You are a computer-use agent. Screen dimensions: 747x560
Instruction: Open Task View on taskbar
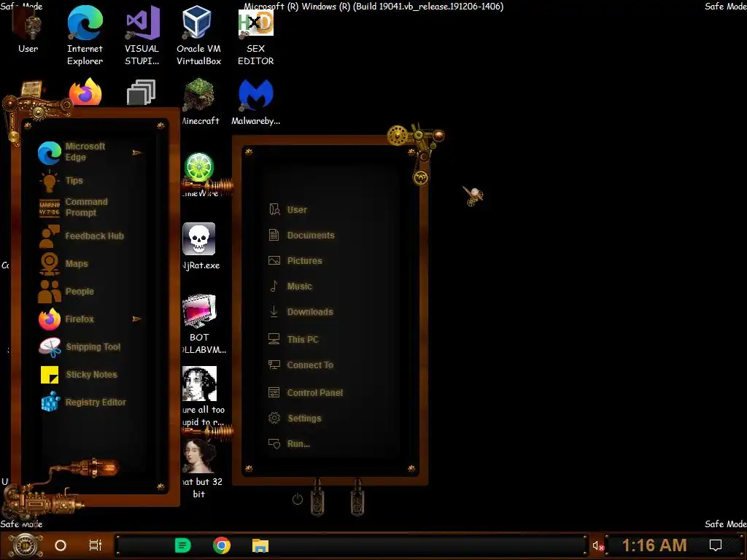pos(96,545)
